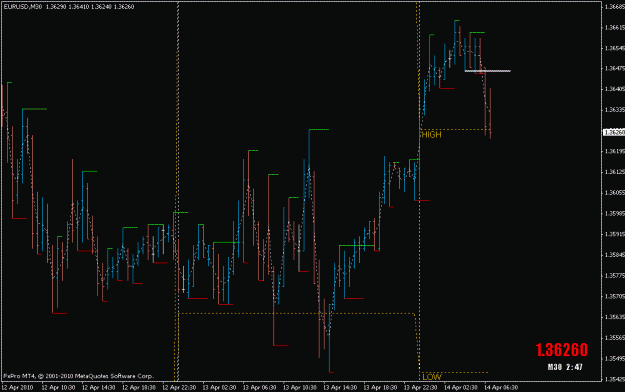Click the 1.35985 price axis label
This screenshot has width=625, height=392.
[614, 213]
